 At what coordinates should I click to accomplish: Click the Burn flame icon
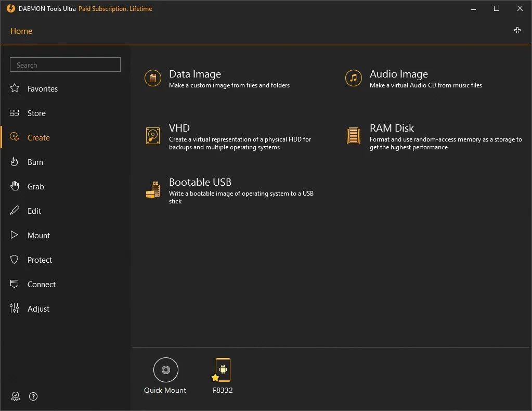(14, 162)
